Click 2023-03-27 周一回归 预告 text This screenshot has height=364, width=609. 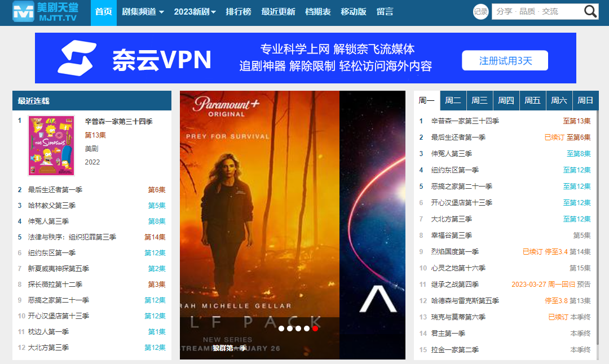coord(551,285)
